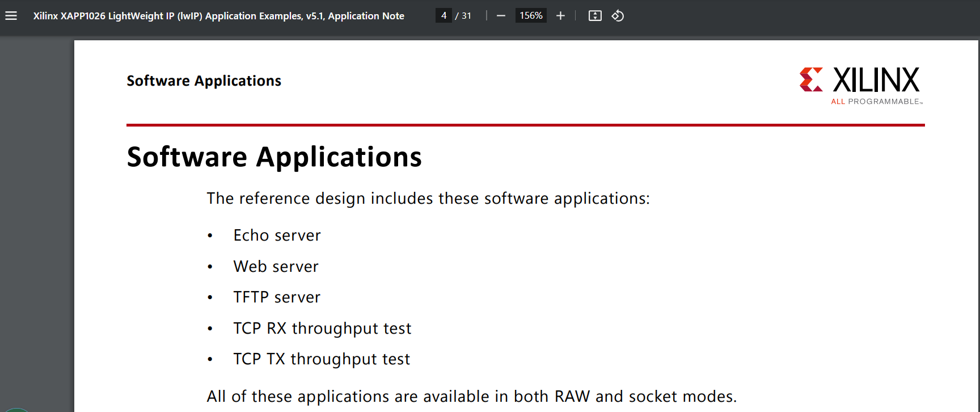
Task: Click the Web server list item
Action: point(276,266)
